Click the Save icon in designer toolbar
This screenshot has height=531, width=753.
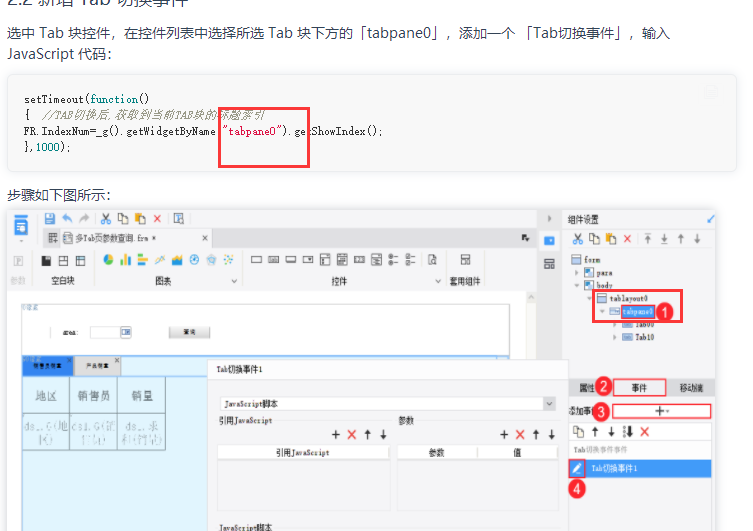coord(49,219)
